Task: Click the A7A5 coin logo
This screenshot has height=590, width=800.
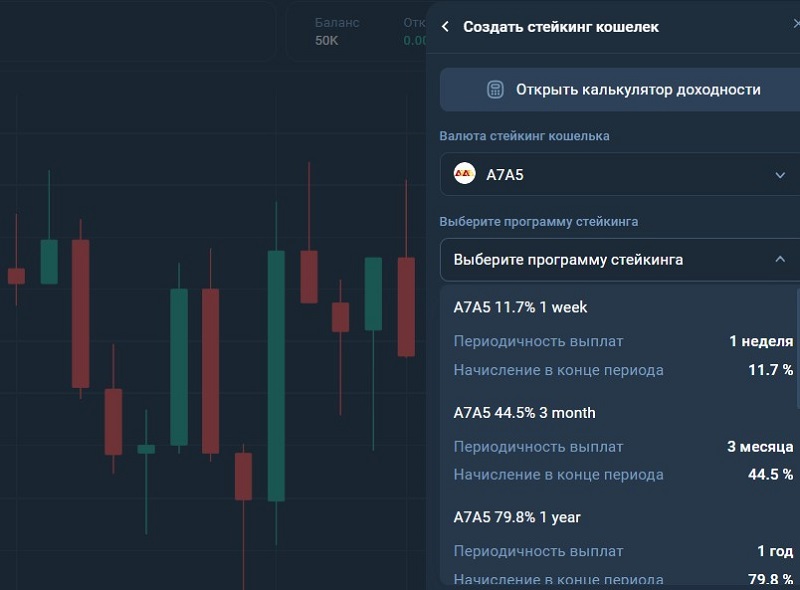Action: (464, 174)
